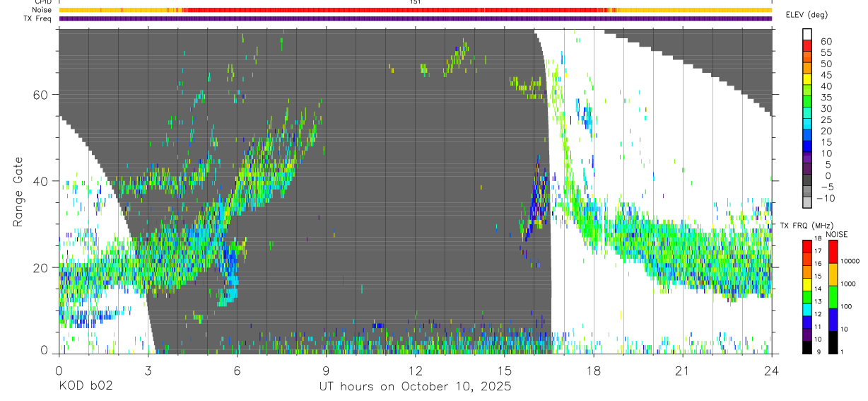
Task: Click the 'TX Freq' row label at top left
Action: (x=38, y=18)
